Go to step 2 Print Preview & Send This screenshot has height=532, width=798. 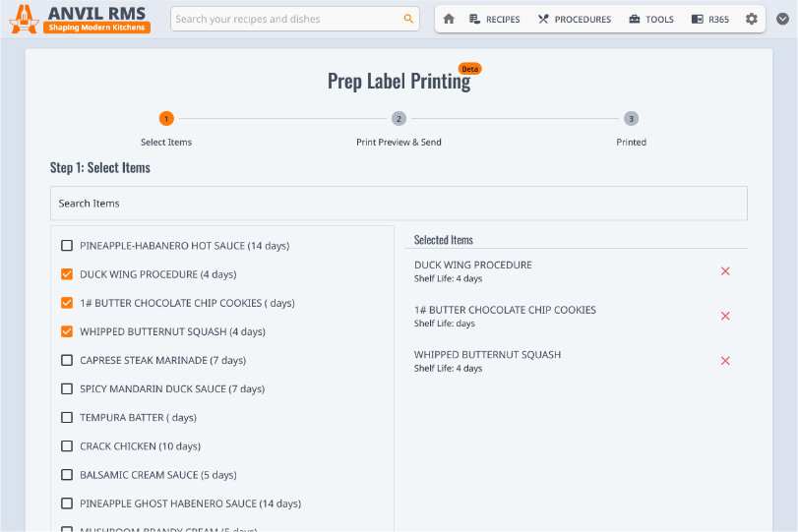(399, 119)
